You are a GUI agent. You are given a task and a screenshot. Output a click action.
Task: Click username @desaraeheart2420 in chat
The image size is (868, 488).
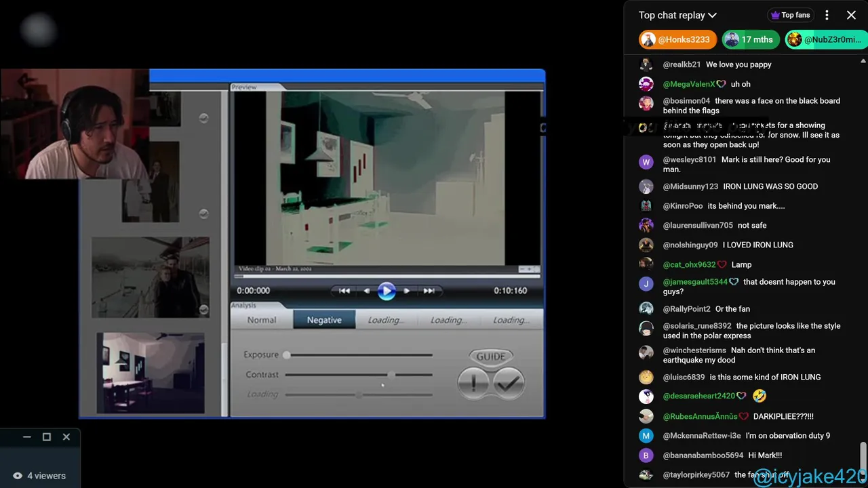pyautogui.click(x=699, y=396)
